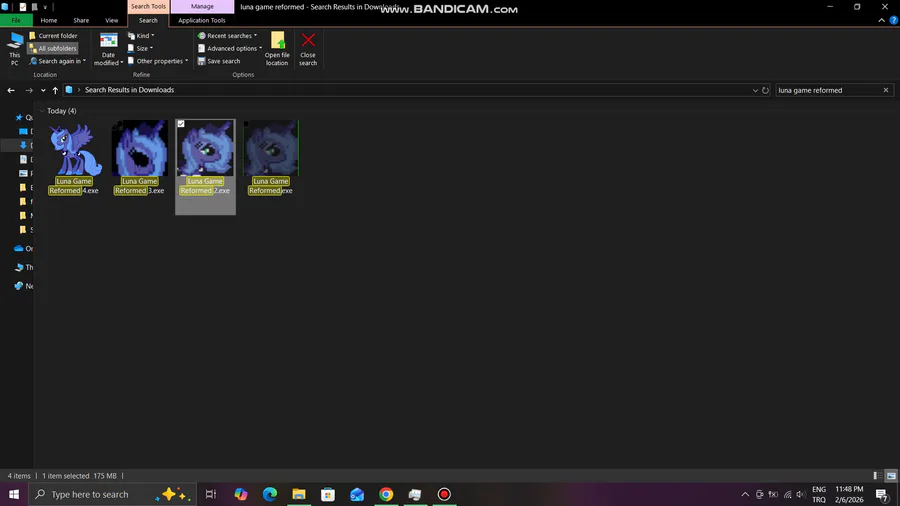This screenshot has width=900, height=506.
Task: Open the Other properties dropdown
Action: 158,61
